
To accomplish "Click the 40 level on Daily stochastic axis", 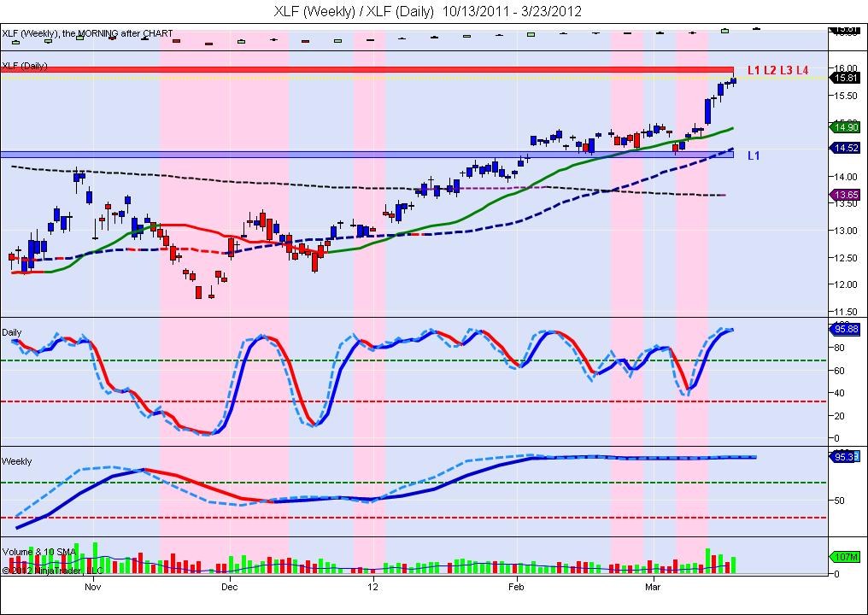I will (839, 393).
